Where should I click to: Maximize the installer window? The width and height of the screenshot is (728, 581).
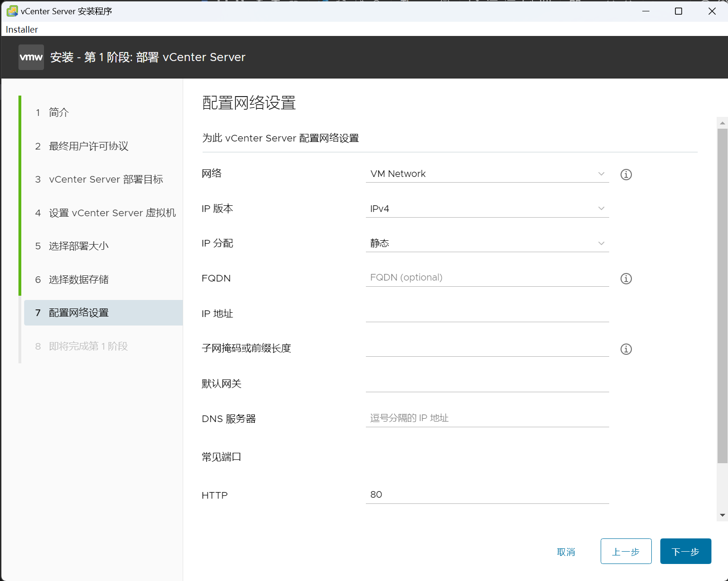point(678,11)
